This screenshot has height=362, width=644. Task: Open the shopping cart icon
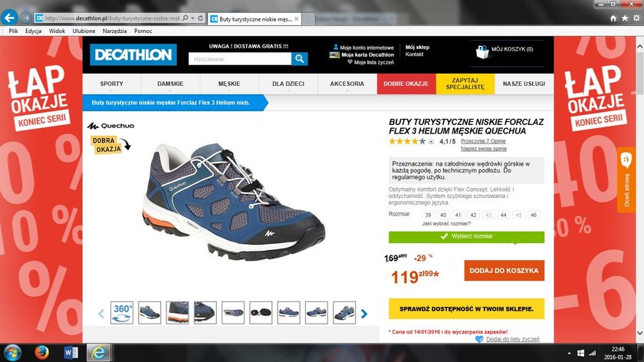(x=482, y=51)
